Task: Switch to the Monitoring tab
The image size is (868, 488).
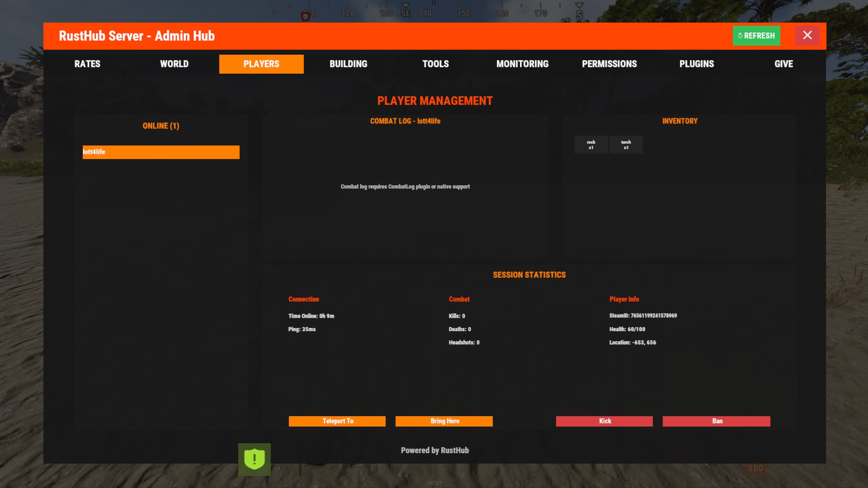Action: [522, 64]
